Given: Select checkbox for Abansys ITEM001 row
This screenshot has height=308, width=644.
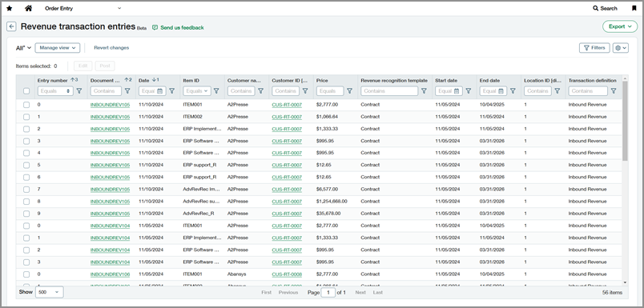Looking at the screenshot, I should 26,274.
